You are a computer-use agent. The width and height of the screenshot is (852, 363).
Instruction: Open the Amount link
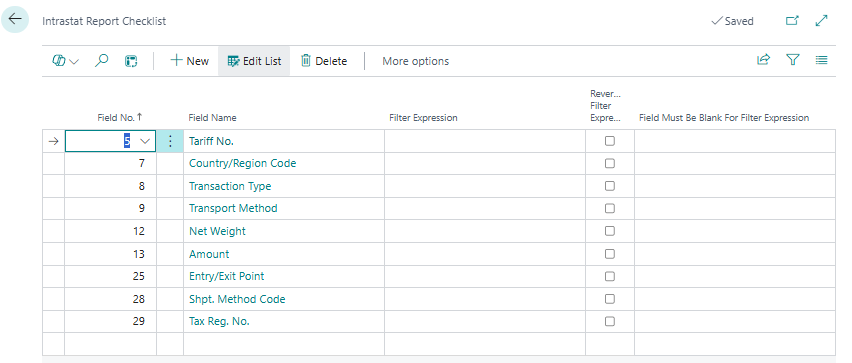[x=209, y=254]
